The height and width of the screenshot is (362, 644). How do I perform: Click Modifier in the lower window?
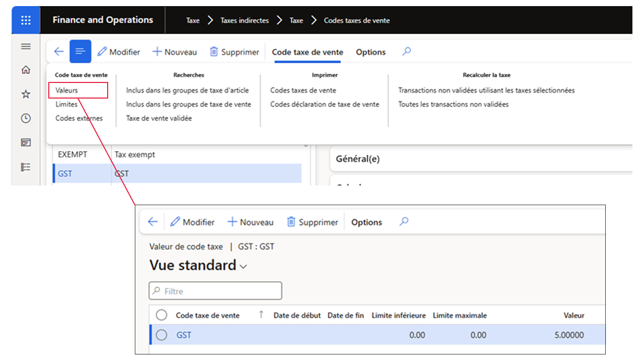(x=193, y=222)
